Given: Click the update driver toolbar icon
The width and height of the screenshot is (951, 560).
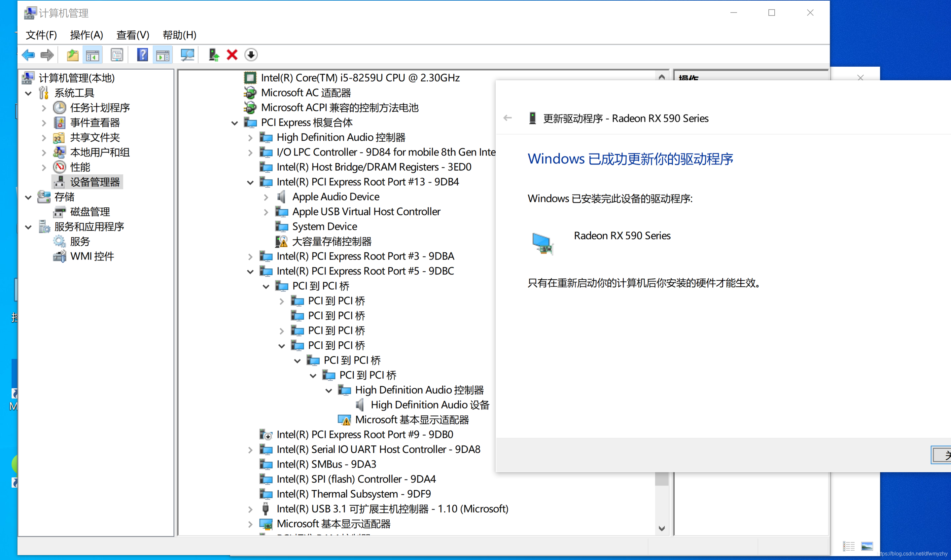Looking at the screenshot, I should coord(214,55).
